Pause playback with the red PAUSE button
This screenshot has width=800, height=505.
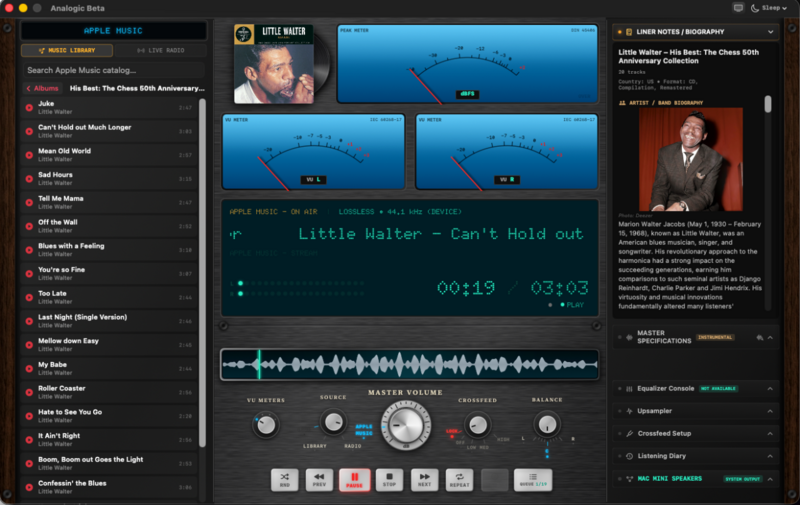(x=354, y=479)
